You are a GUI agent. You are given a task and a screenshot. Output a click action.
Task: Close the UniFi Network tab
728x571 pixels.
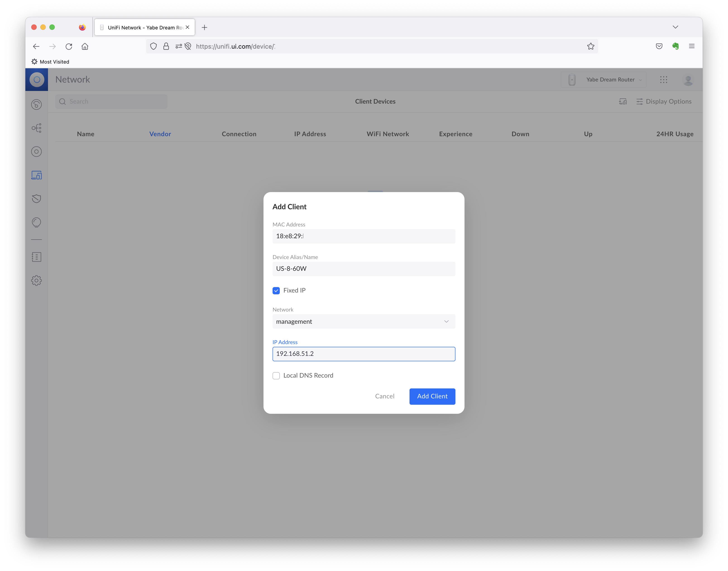tap(188, 27)
